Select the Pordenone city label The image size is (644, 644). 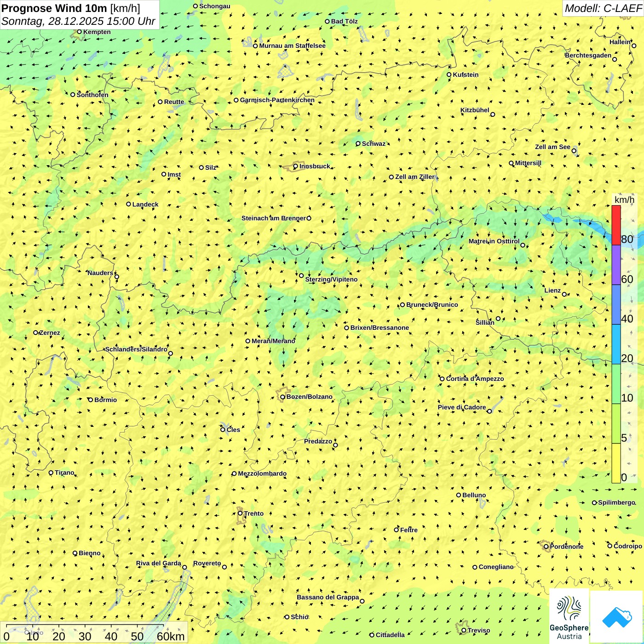567,546
